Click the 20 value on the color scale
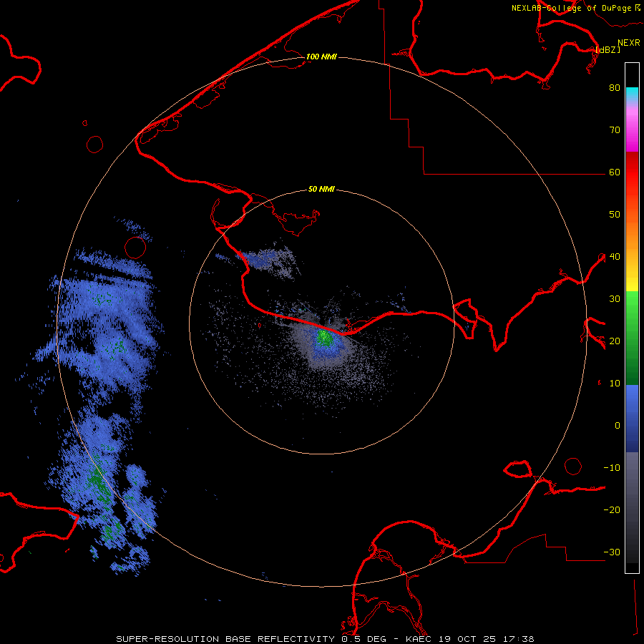 (x=615, y=341)
